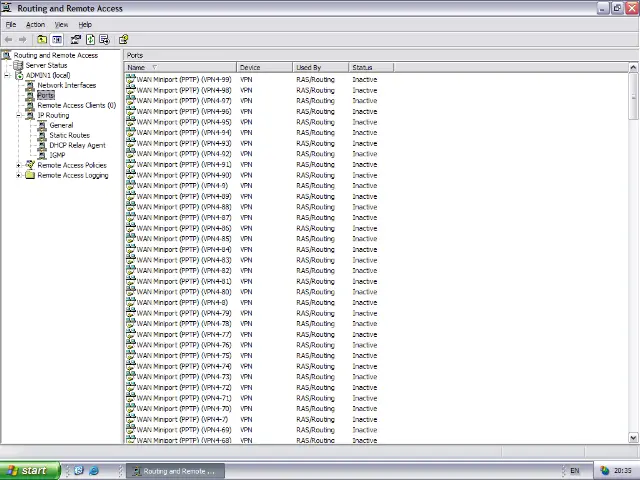Click the Network Interfaces tree icon

tap(30, 85)
